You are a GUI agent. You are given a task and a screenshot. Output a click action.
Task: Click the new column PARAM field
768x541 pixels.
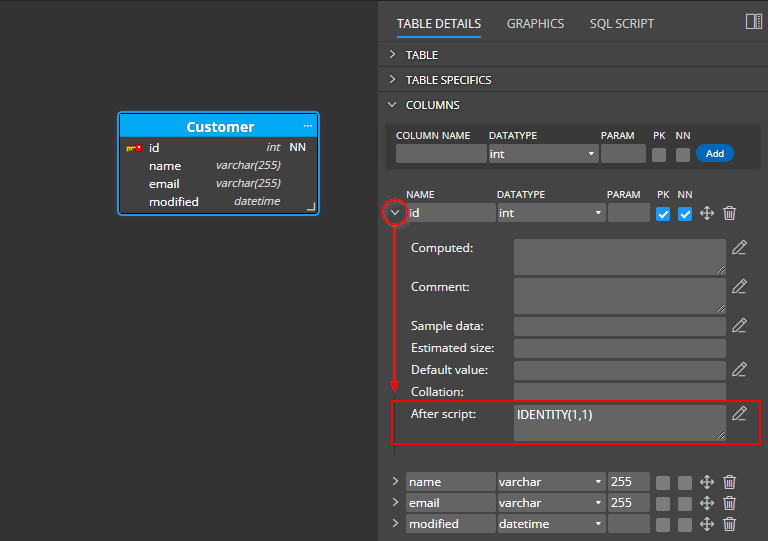[623, 154]
